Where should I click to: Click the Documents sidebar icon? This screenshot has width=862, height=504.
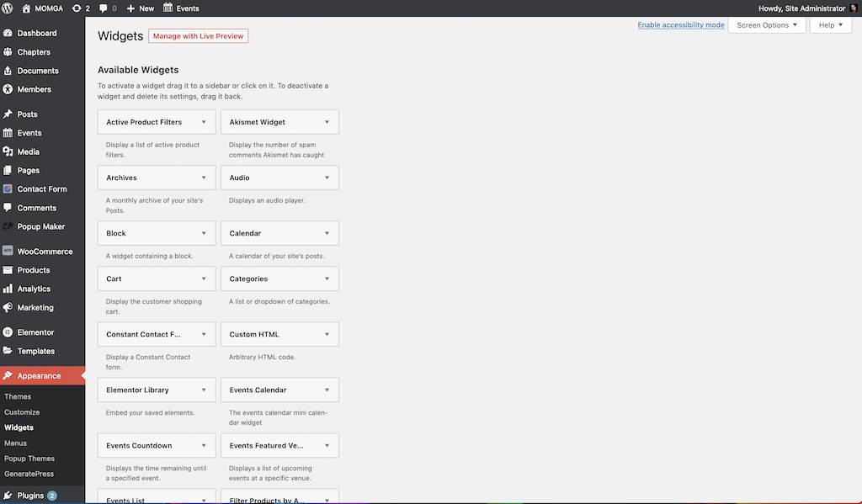8,71
